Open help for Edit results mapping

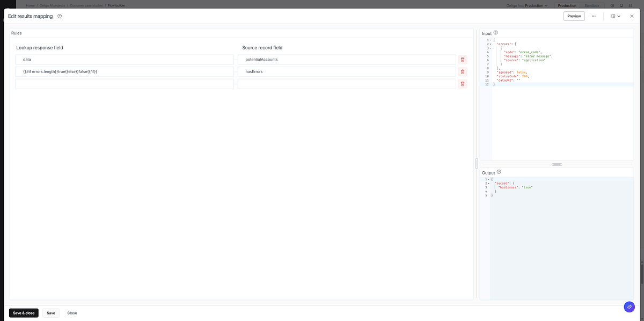click(x=60, y=16)
